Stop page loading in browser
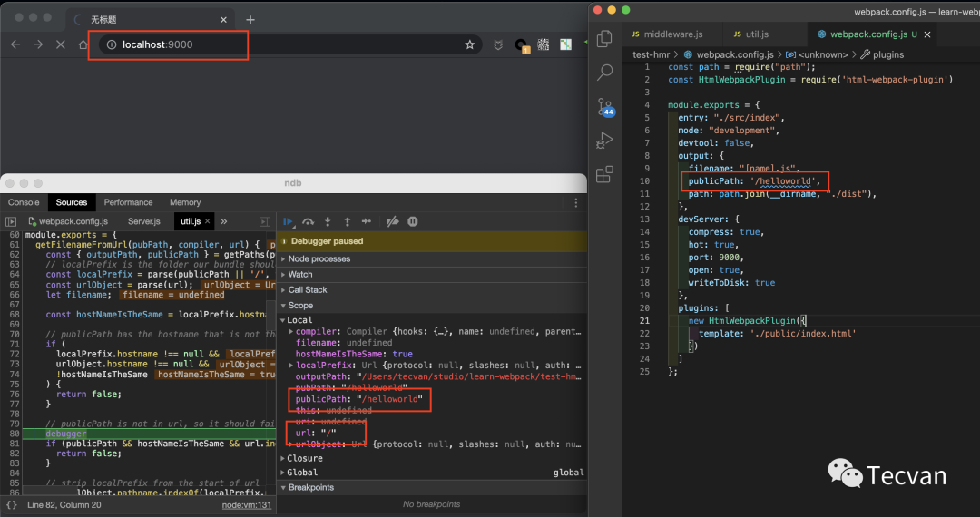The image size is (980, 517). 61,44
